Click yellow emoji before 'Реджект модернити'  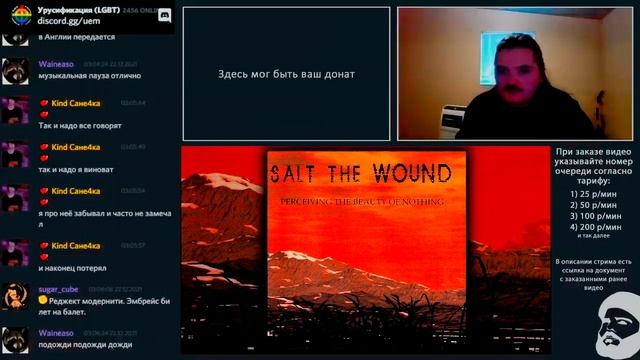[43, 300]
